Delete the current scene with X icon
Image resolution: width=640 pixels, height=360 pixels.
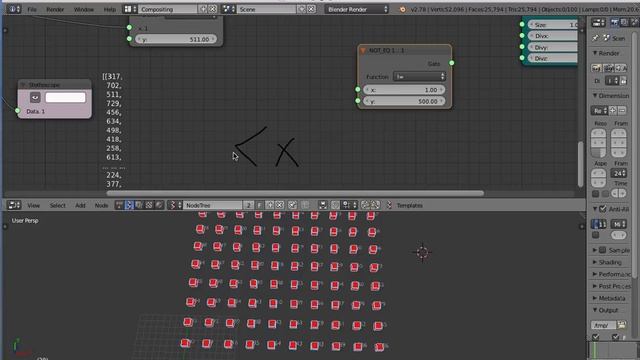click(x=311, y=9)
